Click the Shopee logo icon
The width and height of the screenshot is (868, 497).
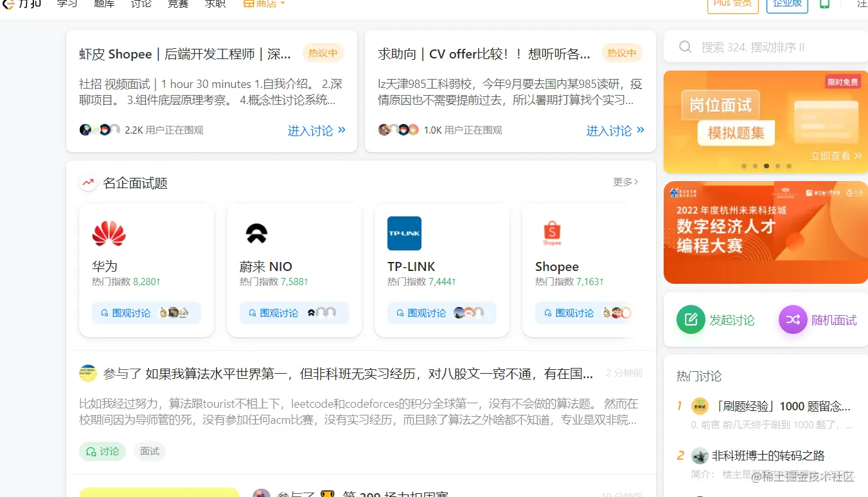552,233
